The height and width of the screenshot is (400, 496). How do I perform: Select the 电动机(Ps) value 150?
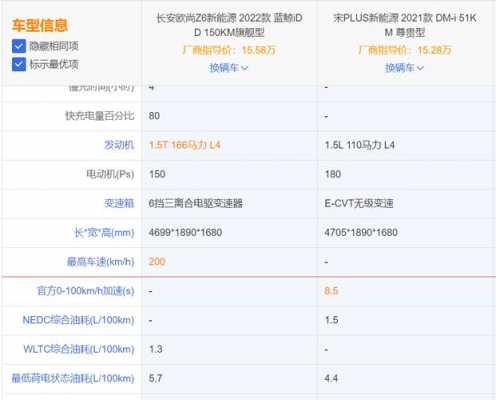click(157, 174)
